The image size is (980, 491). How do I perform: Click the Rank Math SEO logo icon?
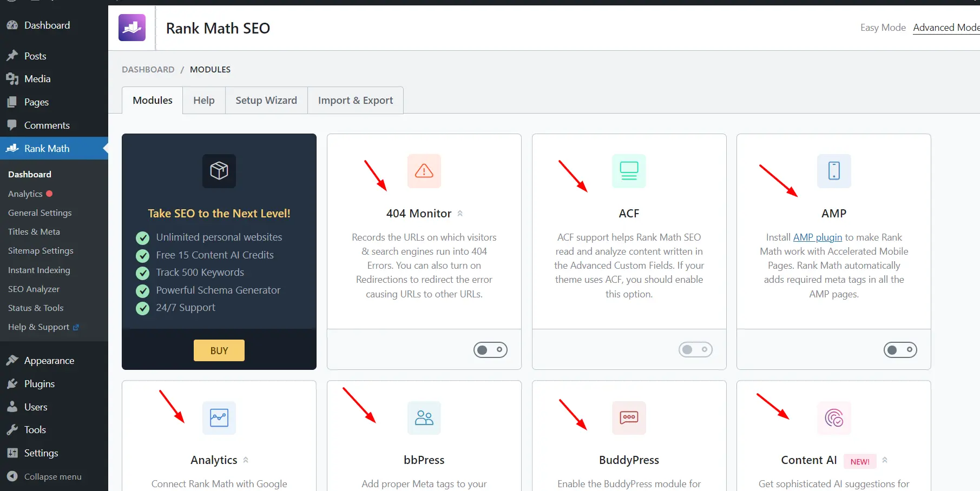coord(132,28)
